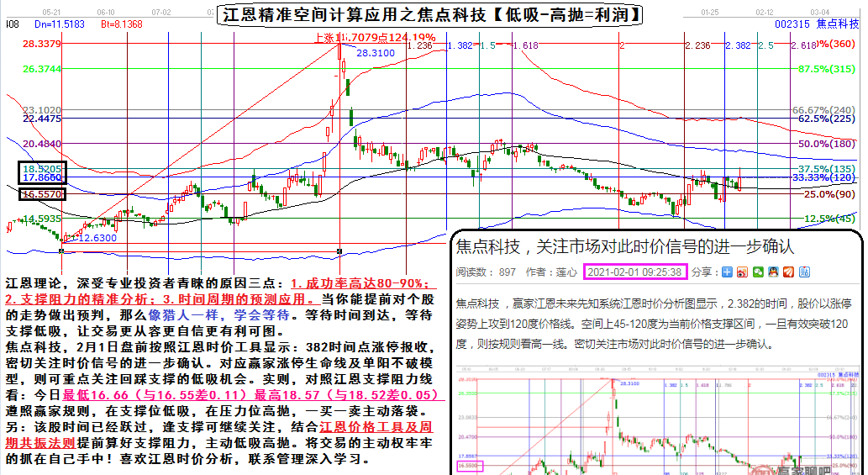Click the 28.3100 peak price label
868x475 pixels.
375,52
